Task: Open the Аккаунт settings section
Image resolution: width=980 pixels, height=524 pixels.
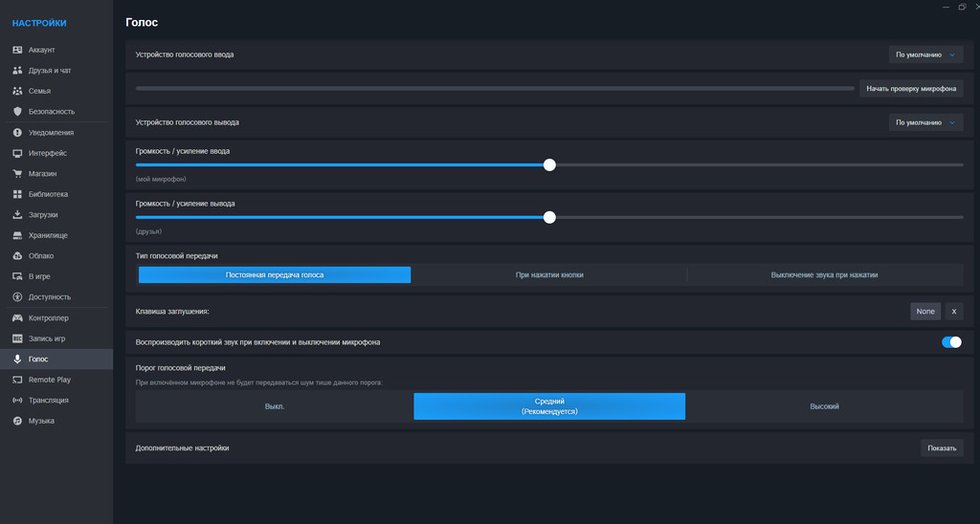Action: tap(56, 50)
